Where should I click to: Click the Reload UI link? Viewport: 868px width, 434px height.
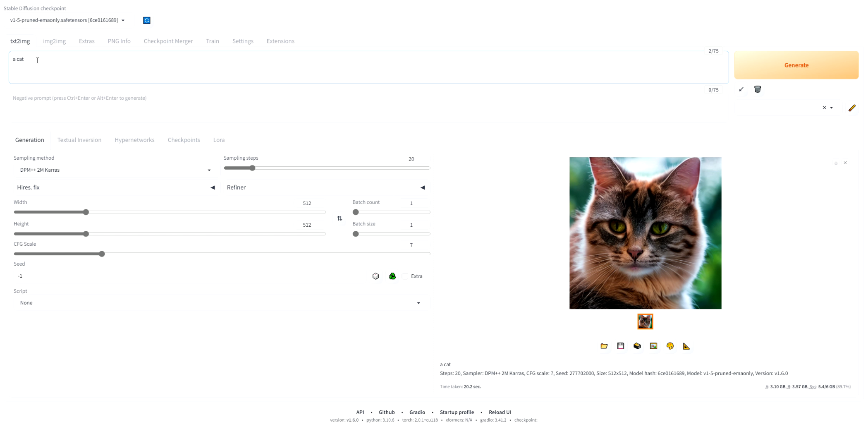point(500,412)
